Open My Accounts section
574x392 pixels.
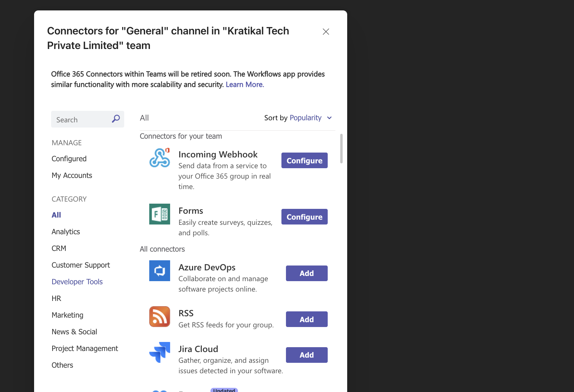72,175
